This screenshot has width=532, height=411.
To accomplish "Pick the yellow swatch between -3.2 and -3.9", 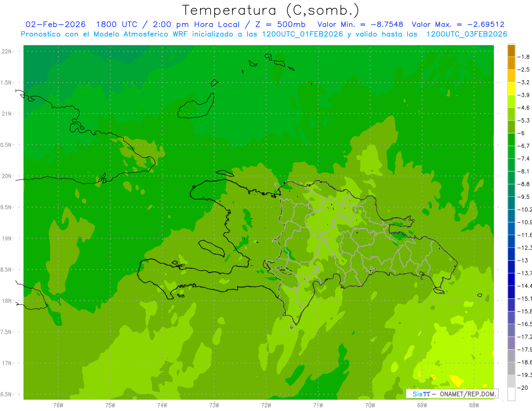I will tap(511, 89).
